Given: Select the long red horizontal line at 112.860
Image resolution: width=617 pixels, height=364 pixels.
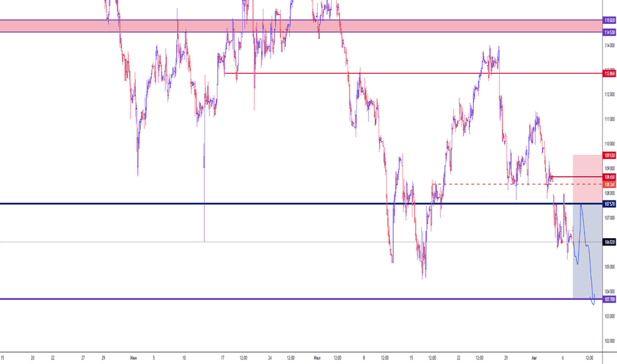Looking at the screenshot, I should pos(410,73).
